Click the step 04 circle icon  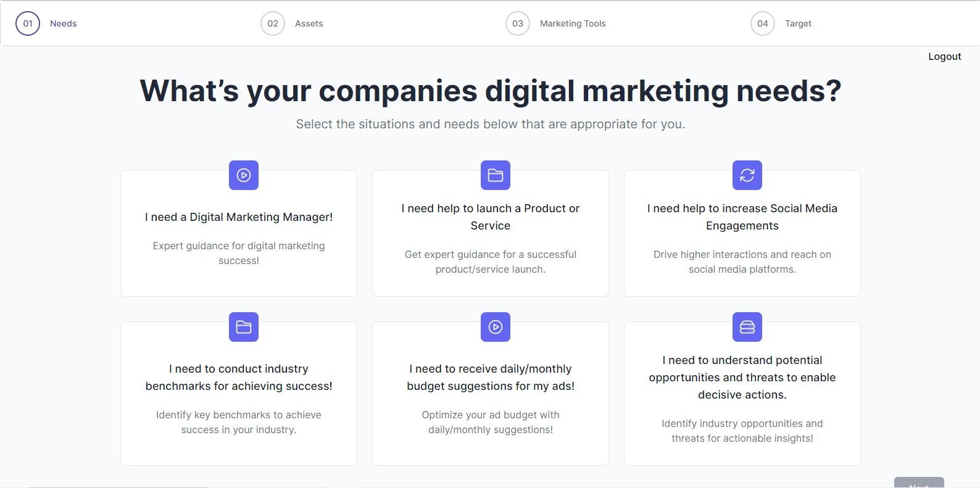tap(763, 23)
